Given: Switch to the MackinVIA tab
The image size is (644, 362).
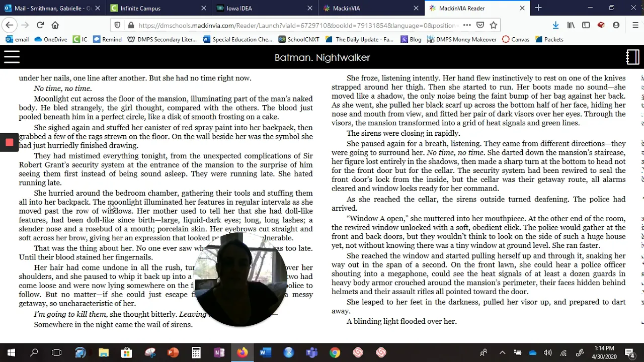Looking at the screenshot, I should [x=371, y=8].
